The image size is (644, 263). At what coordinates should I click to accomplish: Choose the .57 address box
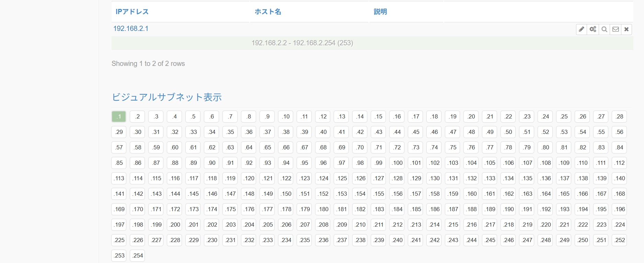(x=119, y=147)
